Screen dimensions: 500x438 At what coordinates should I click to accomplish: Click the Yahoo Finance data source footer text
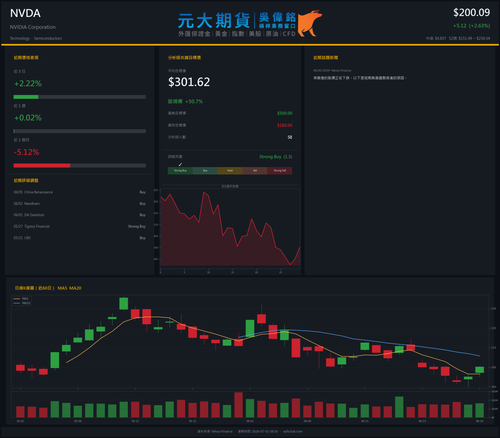pyautogui.click(x=215, y=431)
